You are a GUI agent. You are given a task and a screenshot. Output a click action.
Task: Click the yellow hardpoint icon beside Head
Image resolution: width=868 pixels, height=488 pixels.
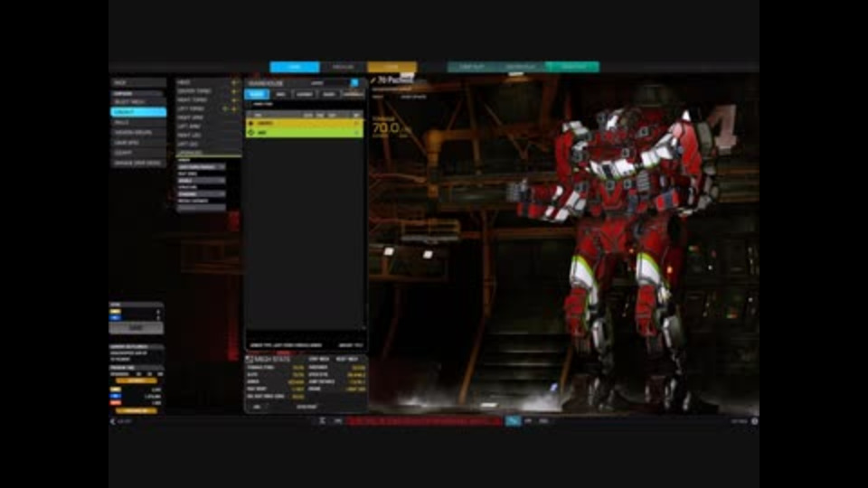[x=234, y=82]
